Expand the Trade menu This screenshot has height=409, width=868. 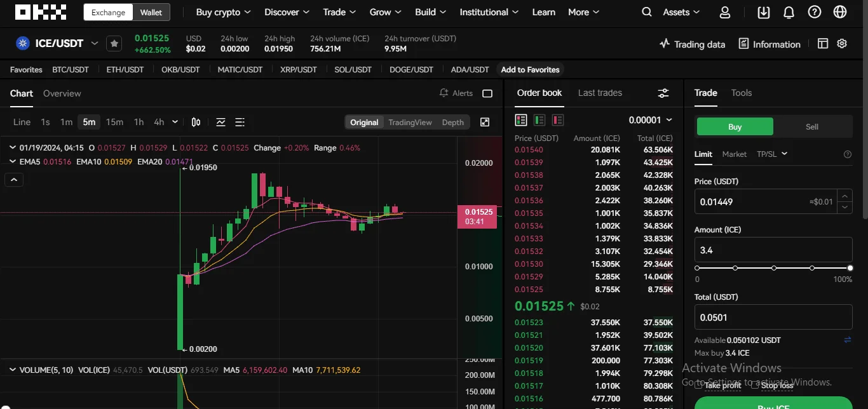pos(339,12)
